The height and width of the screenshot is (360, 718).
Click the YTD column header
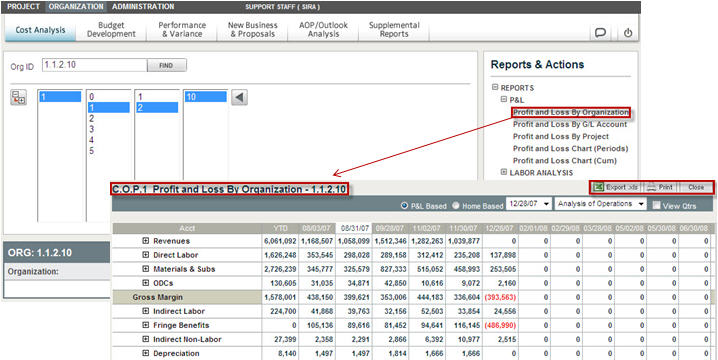(280, 228)
